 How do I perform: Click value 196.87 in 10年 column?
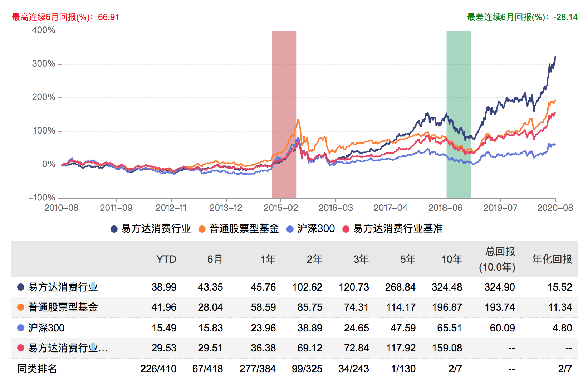[x=447, y=307]
